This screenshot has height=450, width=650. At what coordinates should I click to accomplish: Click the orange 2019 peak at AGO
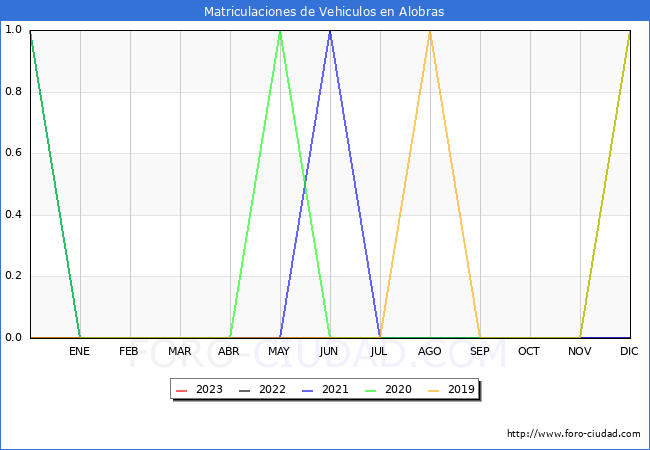(430, 32)
